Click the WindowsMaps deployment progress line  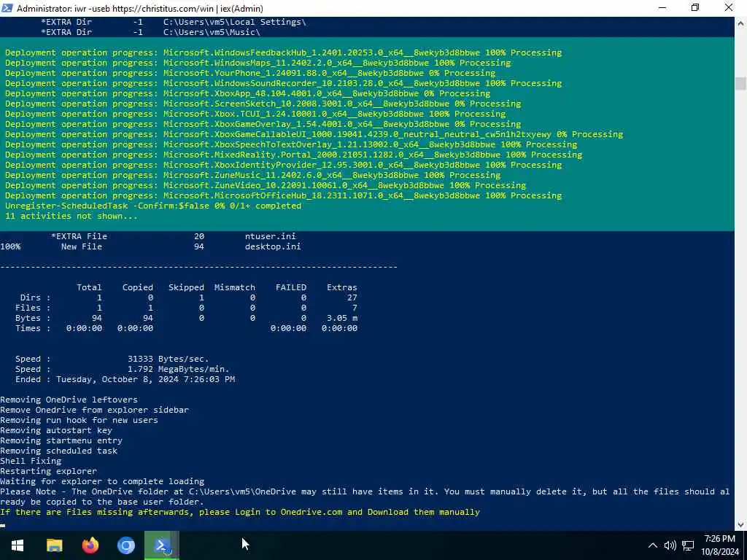point(258,63)
